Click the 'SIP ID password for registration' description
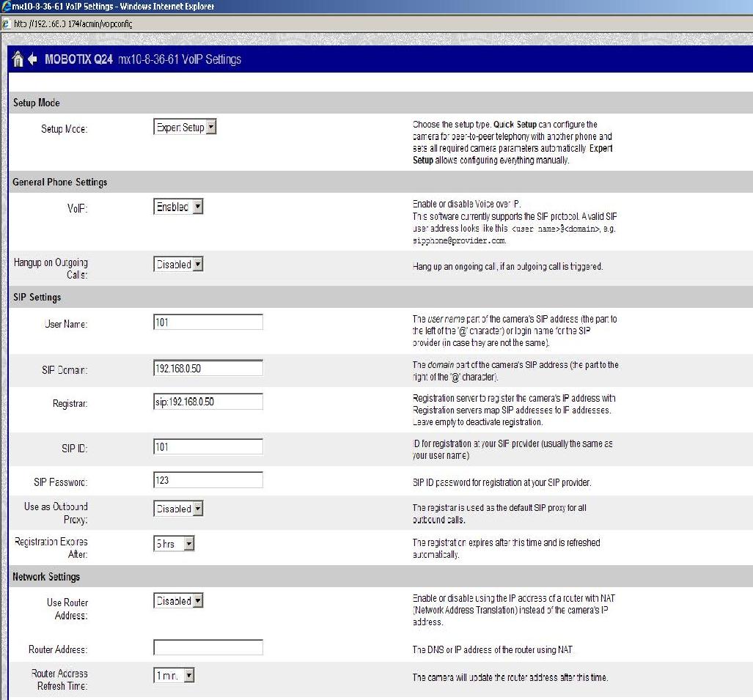Screen dimensions: 753x700 [x=502, y=482]
